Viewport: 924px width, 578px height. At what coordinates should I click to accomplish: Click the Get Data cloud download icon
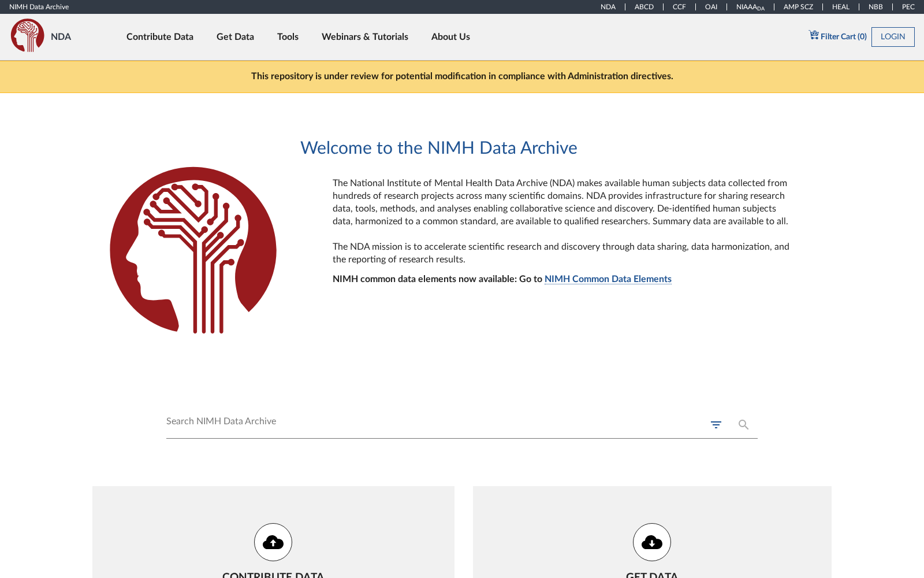[x=652, y=542]
